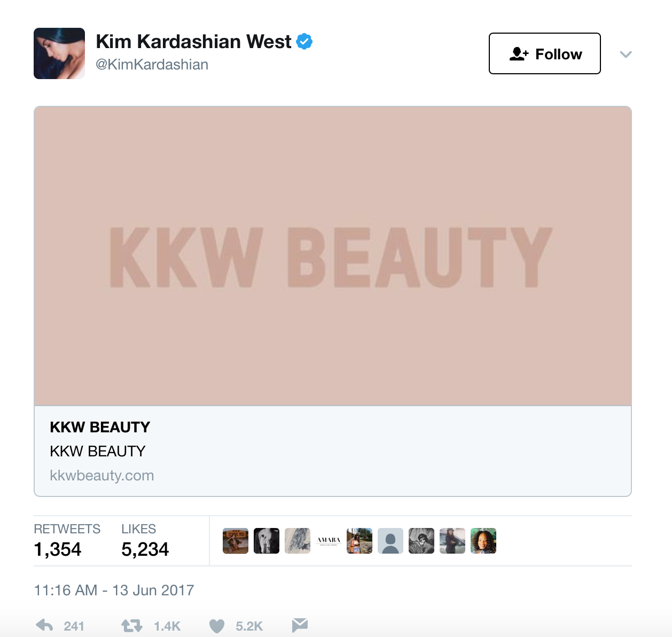Click the AMARA liker avatar

(x=329, y=541)
